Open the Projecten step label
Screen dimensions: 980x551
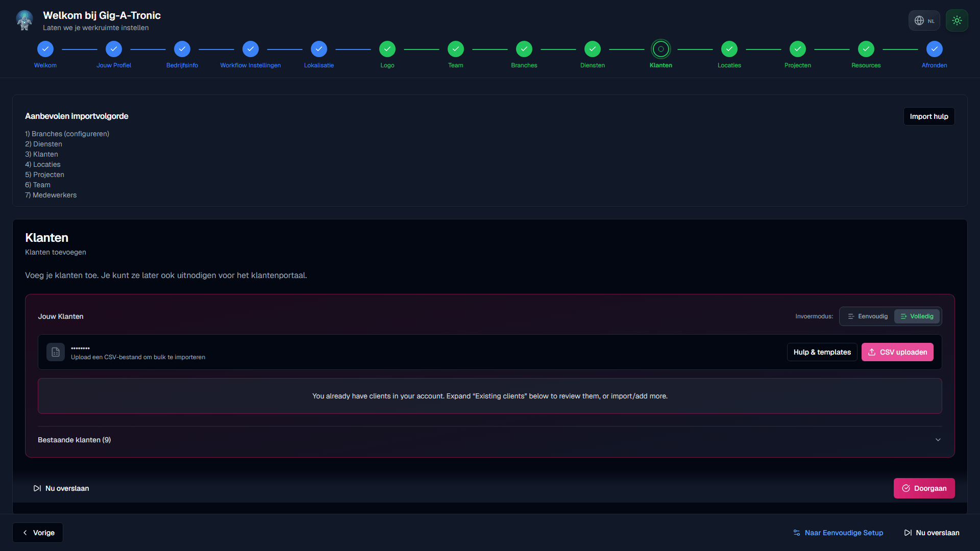pyautogui.click(x=798, y=65)
